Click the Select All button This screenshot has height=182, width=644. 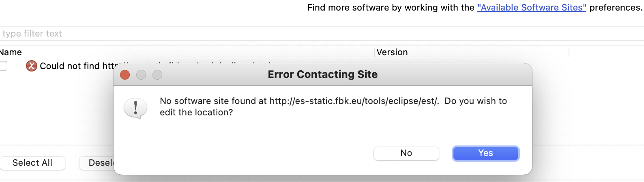[32, 163]
